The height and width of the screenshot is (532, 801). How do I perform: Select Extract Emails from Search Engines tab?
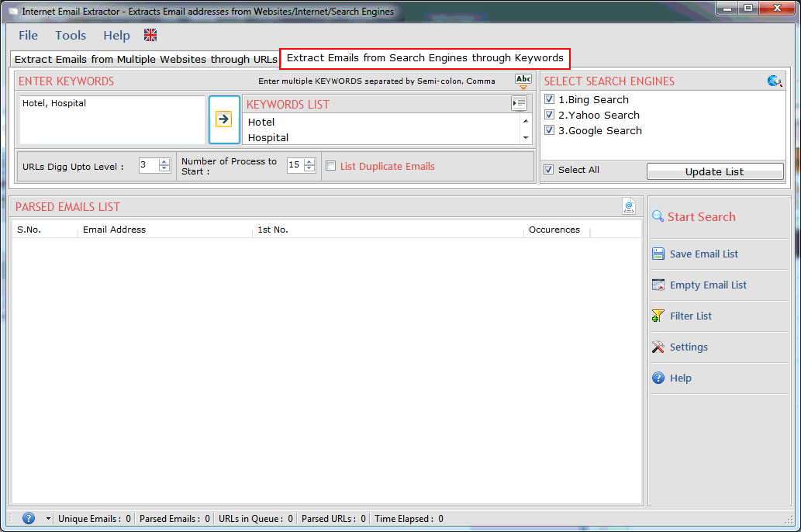425,58
